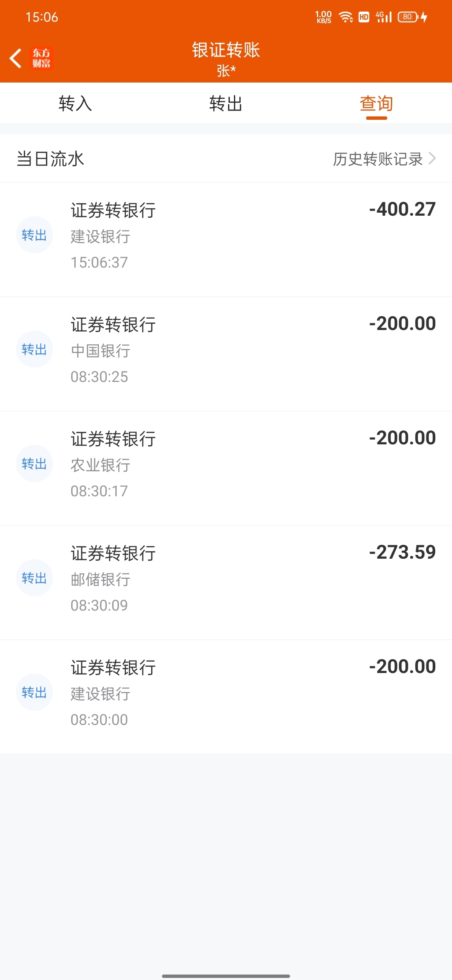
Task: Open the 中国银行 -200.00 transfer record
Action: coord(226,354)
